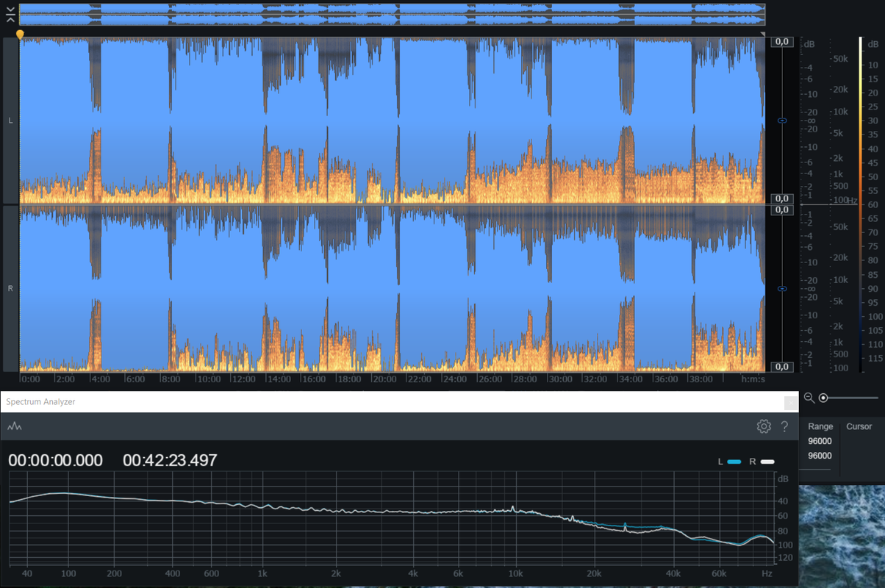Click the Spectrum Analyzer title text

point(40,402)
